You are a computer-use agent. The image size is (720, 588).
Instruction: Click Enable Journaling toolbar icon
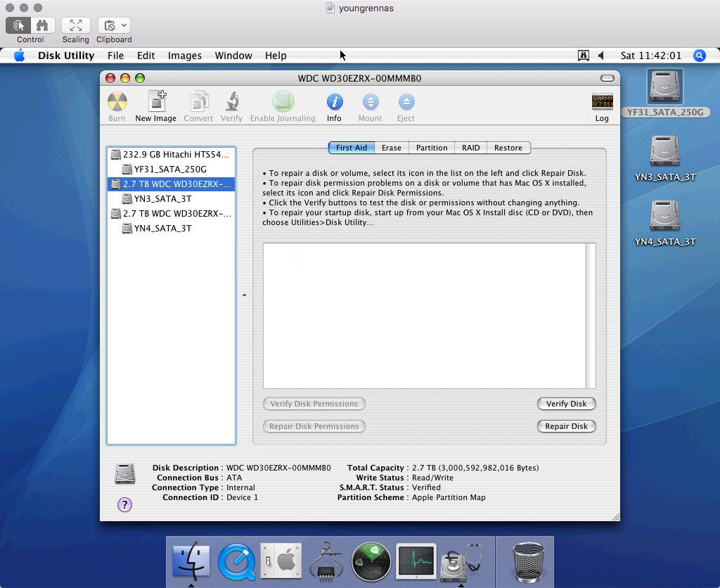(x=283, y=101)
